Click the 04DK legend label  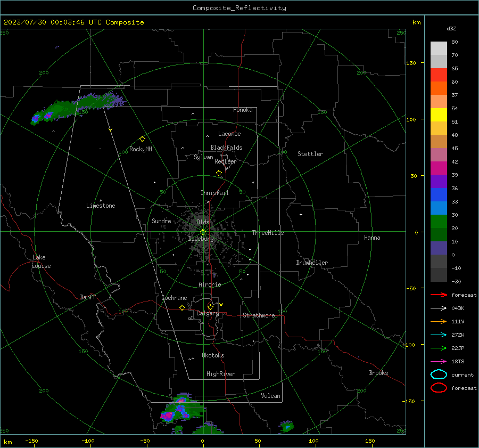coord(458,308)
